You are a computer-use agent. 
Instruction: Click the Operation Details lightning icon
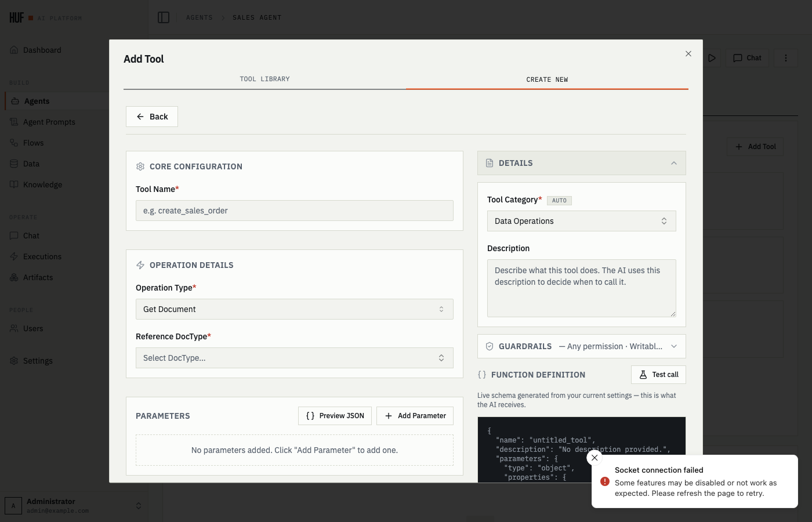tap(140, 265)
